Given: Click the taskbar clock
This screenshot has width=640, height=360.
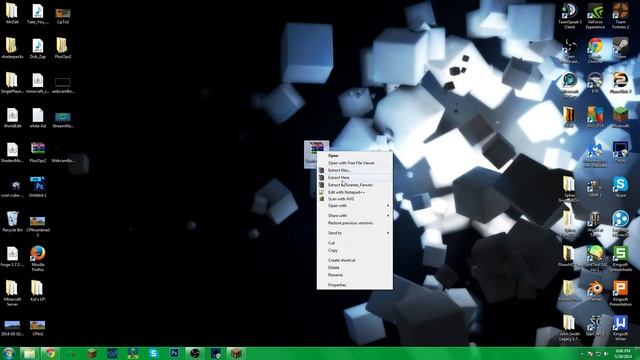Looking at the screenshot, I should 623,353.
